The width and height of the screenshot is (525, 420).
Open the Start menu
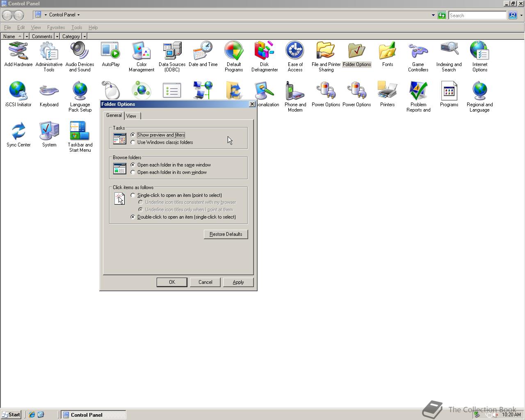11,415
